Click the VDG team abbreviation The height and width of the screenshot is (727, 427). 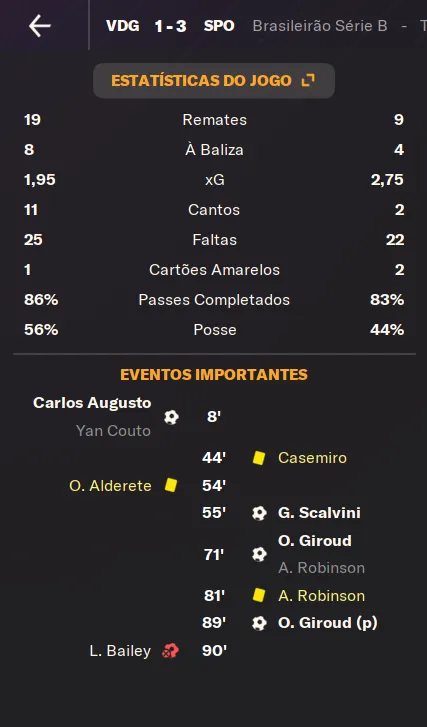[122, 26]
